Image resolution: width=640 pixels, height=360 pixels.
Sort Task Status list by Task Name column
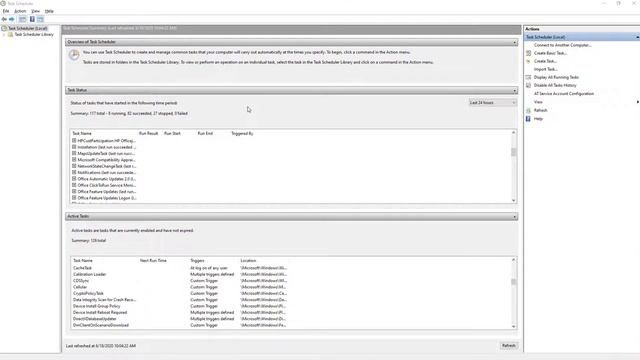(x=82, y=133)
